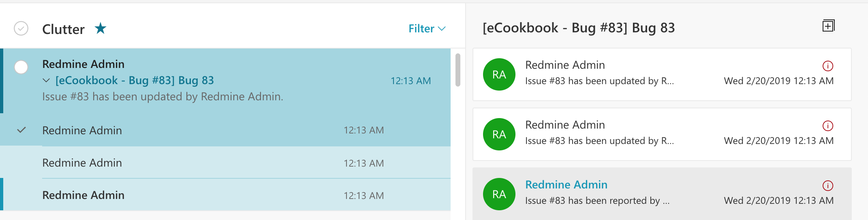Click the expand-all plus icon in the conversation header
Viewport: 868px width, 220px height.
coord(828,26)
